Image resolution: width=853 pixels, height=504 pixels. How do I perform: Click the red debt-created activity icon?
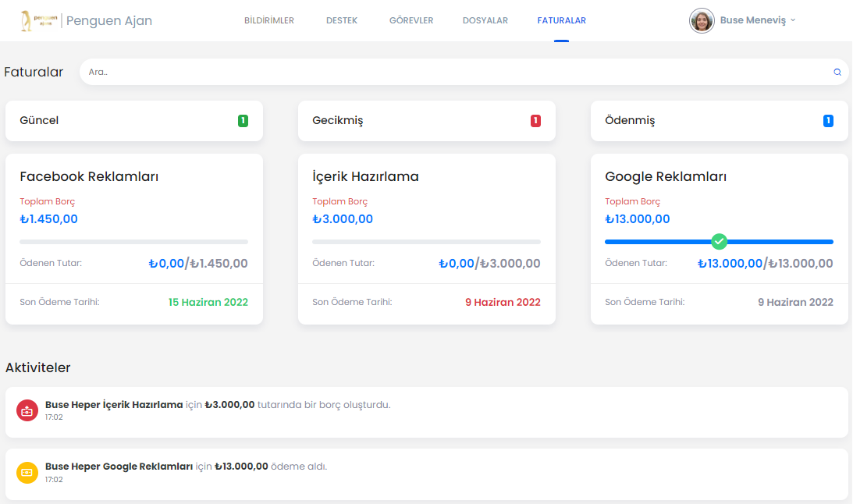click(27, 410)
